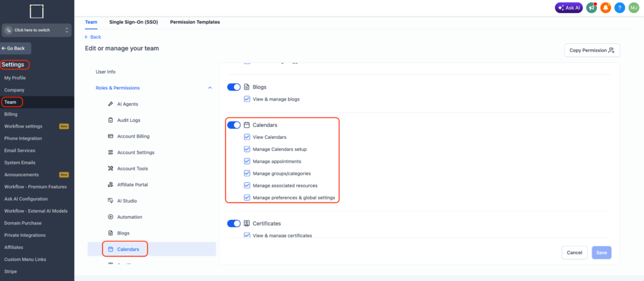Image resolution: width=644 pixels, height=281 pixels.
Task: Switch to the Team tab
Action: 91,22
